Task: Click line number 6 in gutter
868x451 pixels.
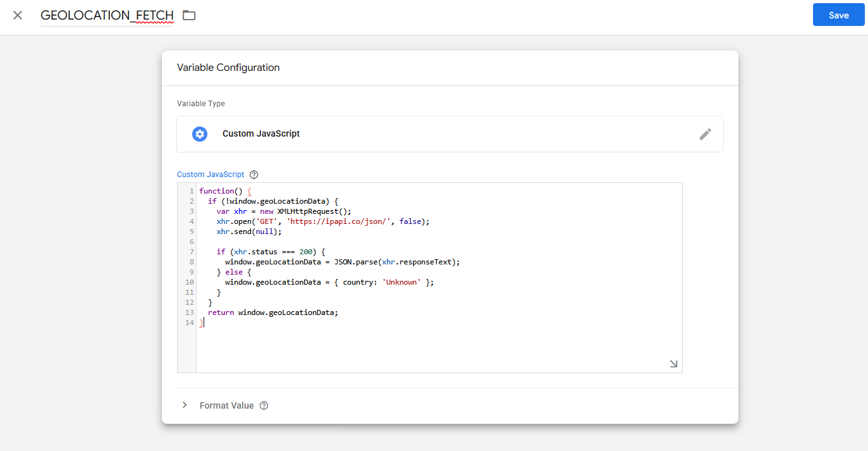Action: coord(192,242)
